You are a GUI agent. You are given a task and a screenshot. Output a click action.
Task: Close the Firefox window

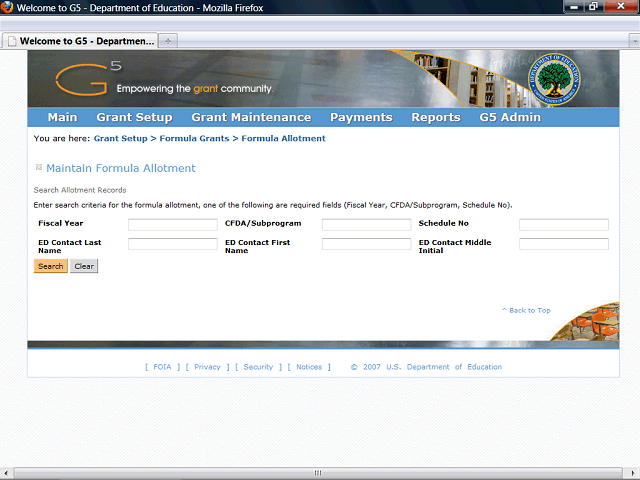point(621,7)
